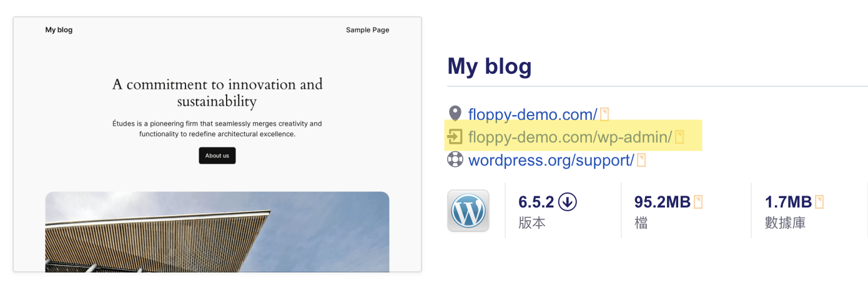The height and width of the screenshot is (290, 868).
Task: Click the WordPress logo icon
Action: click(468, 211)
